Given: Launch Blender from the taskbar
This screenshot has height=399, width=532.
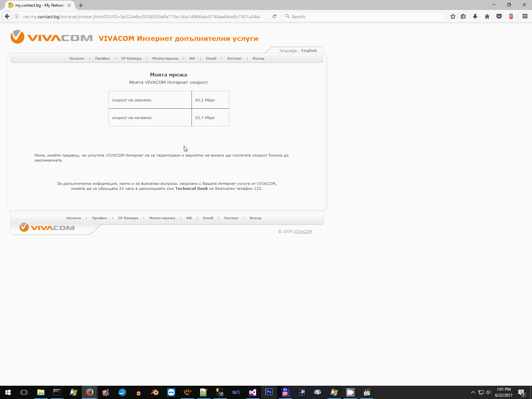Looking at the screenshot, I should coord(155,392).
